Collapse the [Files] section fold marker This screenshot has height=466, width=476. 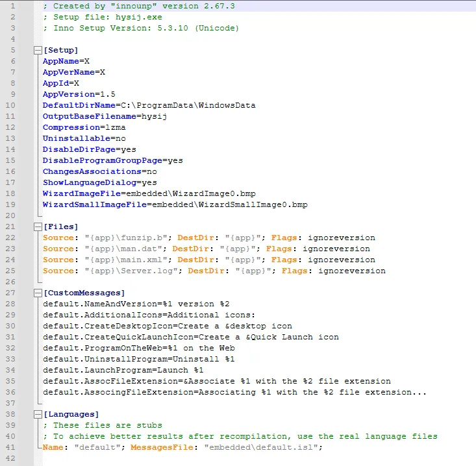(x=38, y=227)
